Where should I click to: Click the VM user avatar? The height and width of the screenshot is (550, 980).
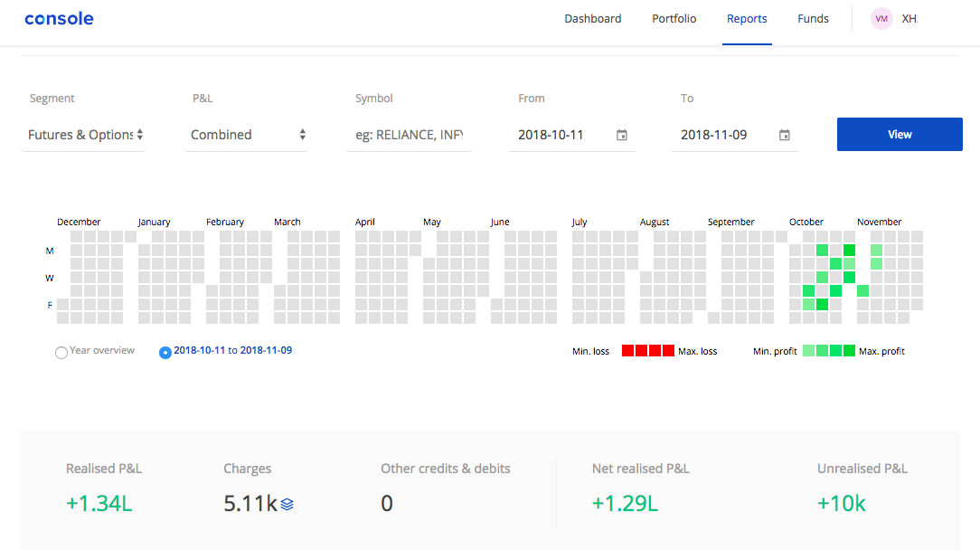pos(881,19)
